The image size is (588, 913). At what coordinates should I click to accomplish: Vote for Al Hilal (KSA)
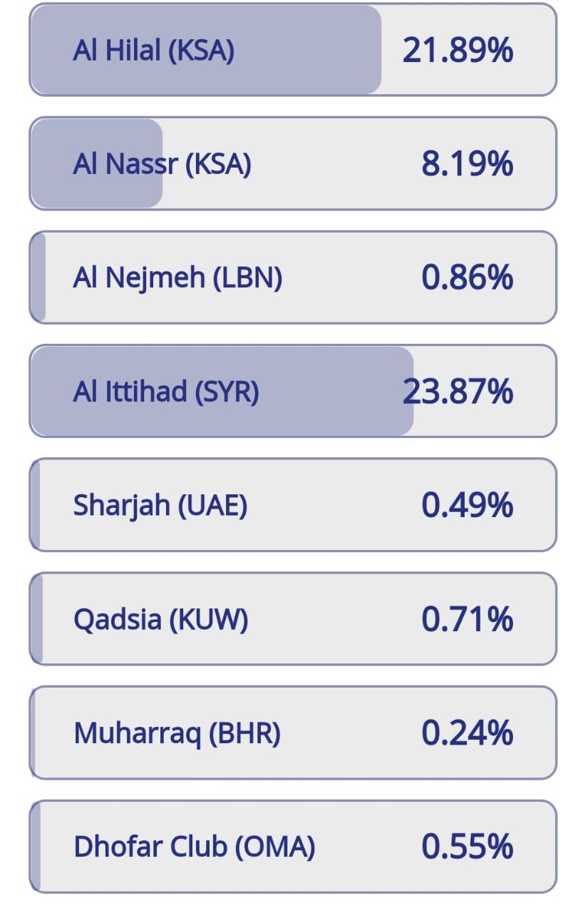293,50
